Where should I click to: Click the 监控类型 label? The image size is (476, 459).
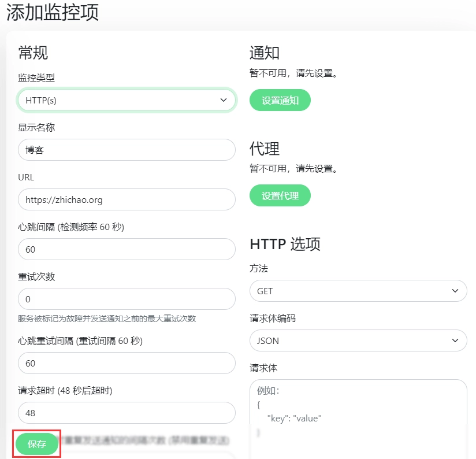pyautogui.click(x=36, y=78)
